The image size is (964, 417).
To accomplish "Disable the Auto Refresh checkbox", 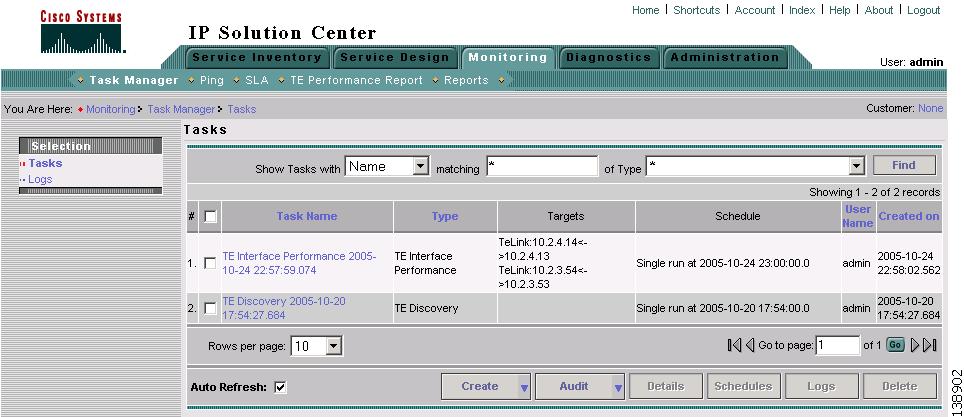I will click(x=280, y=387).
